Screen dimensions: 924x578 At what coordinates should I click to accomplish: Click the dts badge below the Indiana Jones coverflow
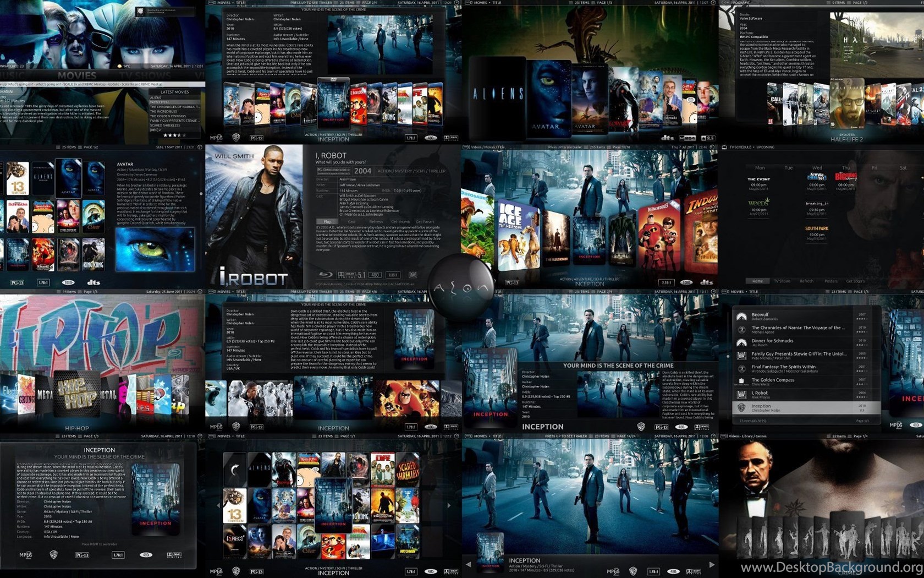(x=706, y=282)
